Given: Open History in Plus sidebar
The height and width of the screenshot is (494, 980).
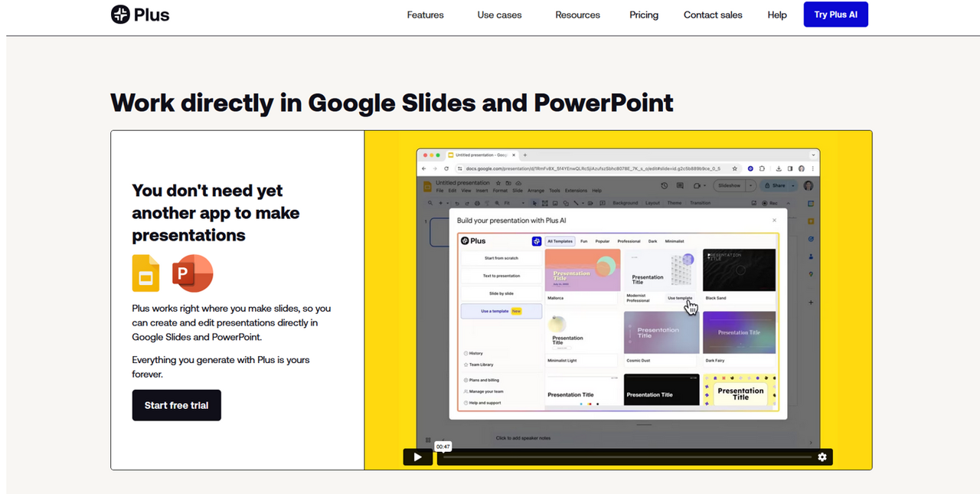Looking at the screenshot, I should pyautogui.click(x=473, y=353).
